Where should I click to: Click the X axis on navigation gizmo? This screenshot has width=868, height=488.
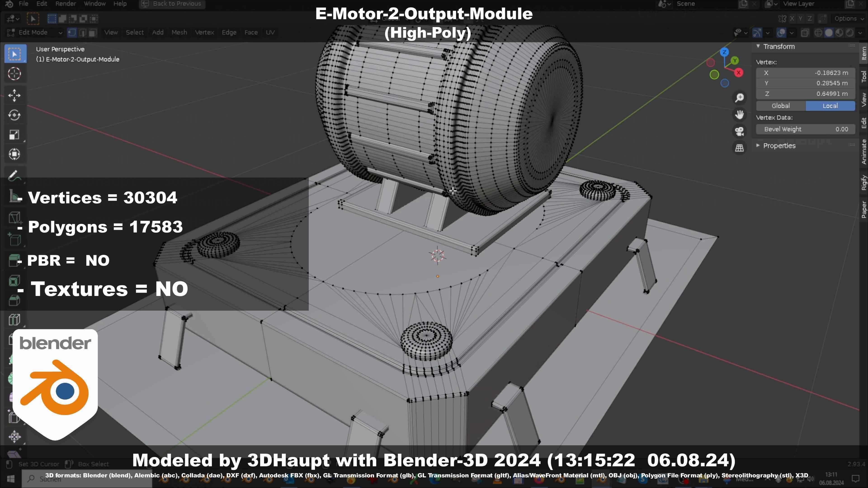coord(739,72)
